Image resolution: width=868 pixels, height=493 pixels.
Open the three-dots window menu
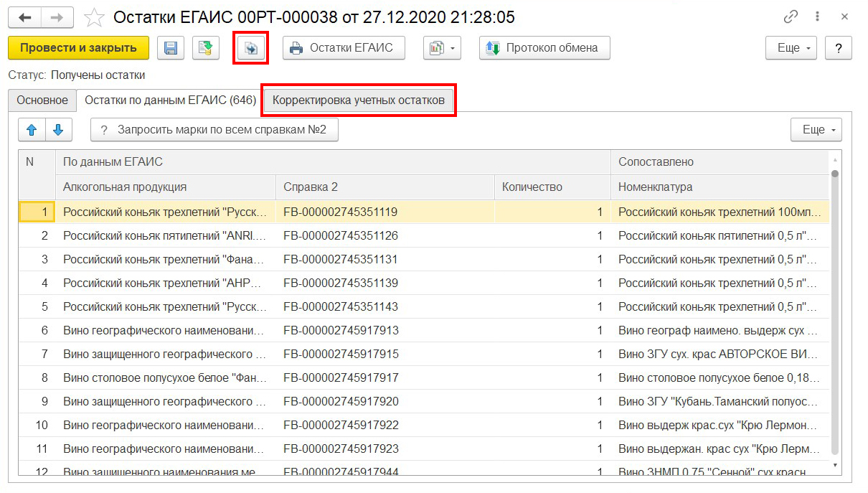point(817,17)
